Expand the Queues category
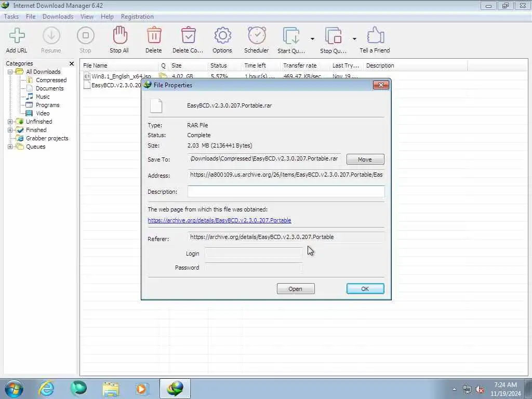Screen dimensions: 532x399 tap(10, 147)
